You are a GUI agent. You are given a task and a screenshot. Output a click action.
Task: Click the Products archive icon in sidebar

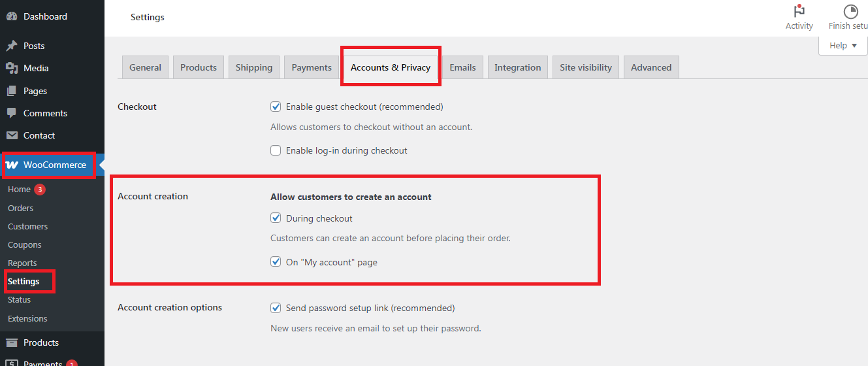coord(12,342)
